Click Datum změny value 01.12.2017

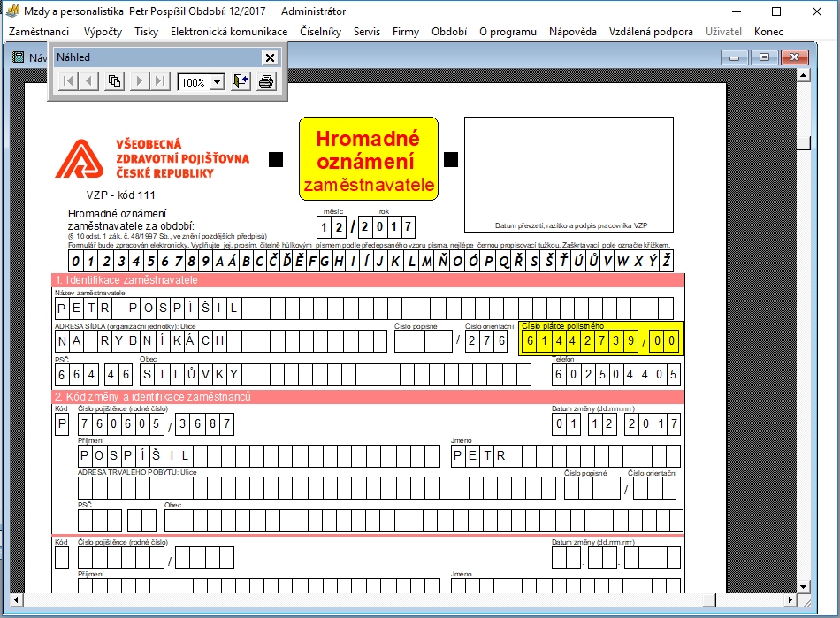pos(616,424)
